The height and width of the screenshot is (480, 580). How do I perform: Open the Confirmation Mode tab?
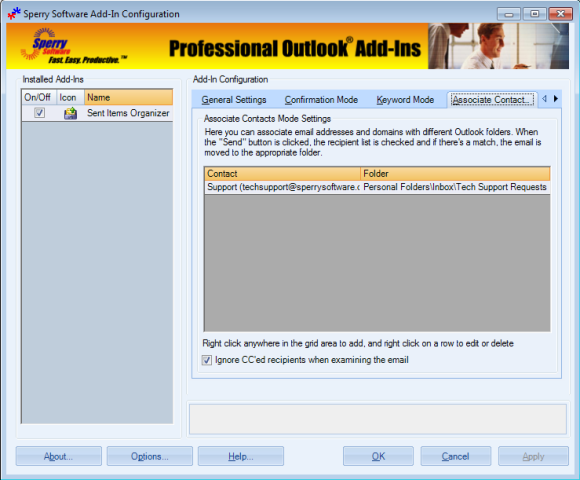[321, 100]
